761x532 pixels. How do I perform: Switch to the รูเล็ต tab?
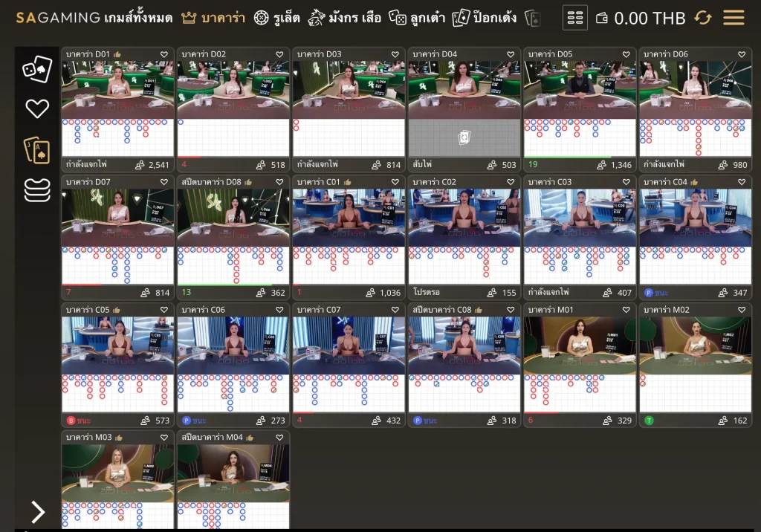[x=277, y=18]
